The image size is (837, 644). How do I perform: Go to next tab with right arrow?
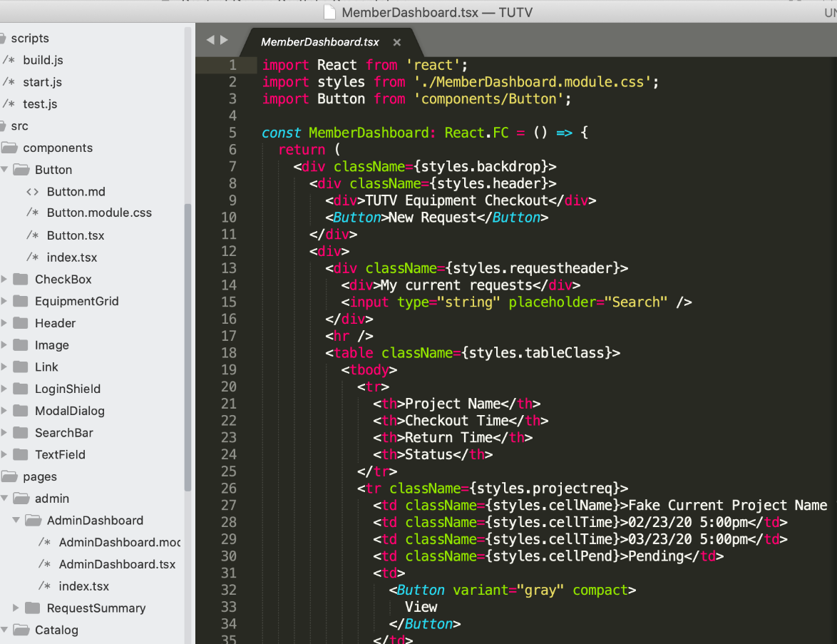[224, 39]
